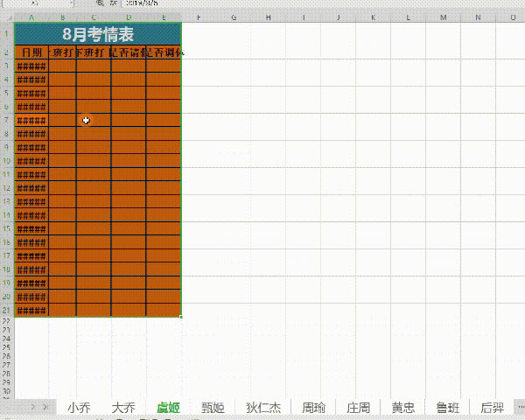Click the ##### date cell in row 21

(x=31, y=311)
